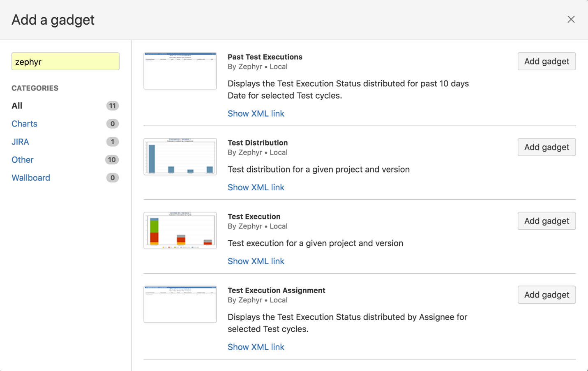Close the Add a gadget dialog

coord(571,19)
